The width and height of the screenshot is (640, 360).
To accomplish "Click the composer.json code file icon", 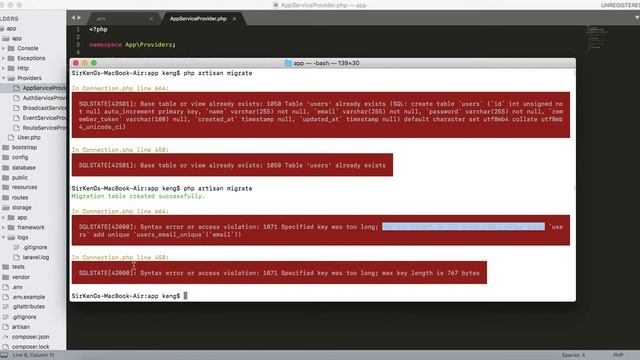I will [5, 337].
